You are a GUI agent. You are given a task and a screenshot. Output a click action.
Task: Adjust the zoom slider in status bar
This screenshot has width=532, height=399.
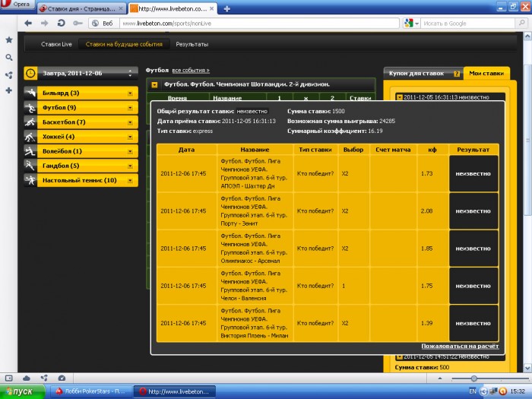[473, 378]
